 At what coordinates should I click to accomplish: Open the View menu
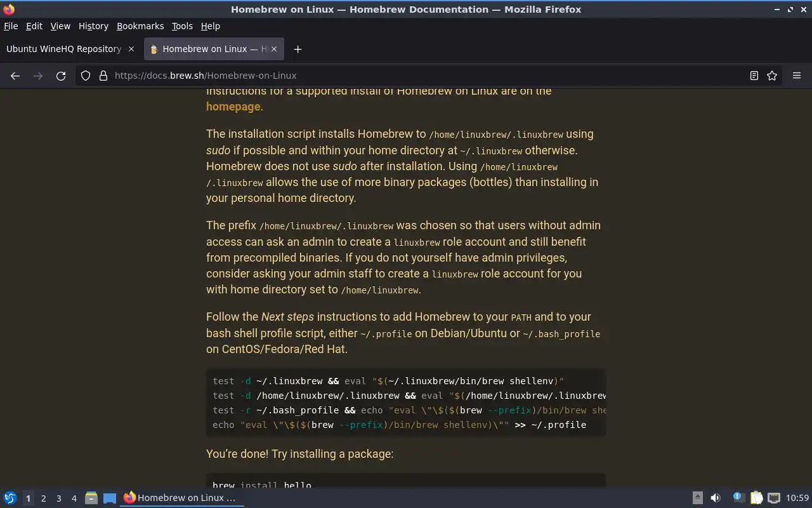click(x=60, y=26)
